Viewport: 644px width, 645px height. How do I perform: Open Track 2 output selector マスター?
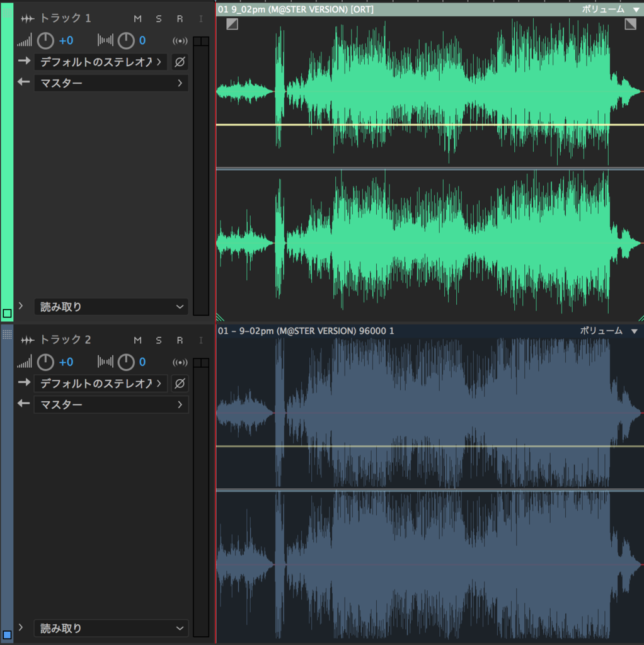111,405
